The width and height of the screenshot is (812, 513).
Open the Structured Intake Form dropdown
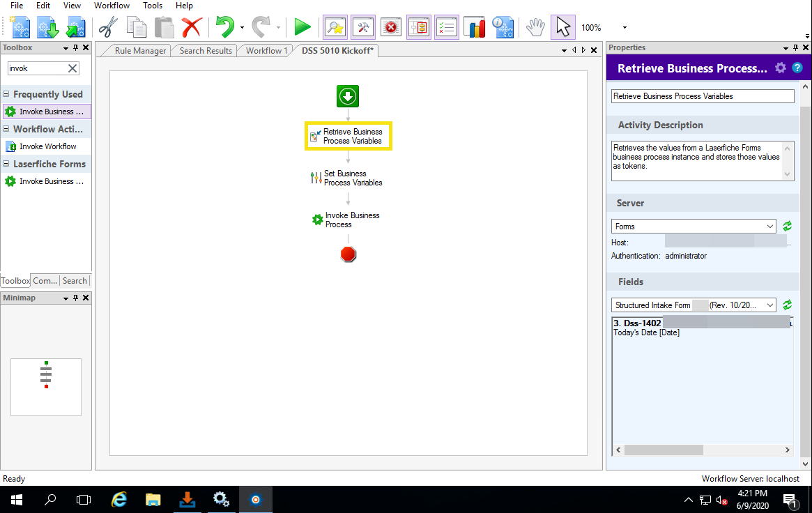pyautogui.click(x=769, y=305)
